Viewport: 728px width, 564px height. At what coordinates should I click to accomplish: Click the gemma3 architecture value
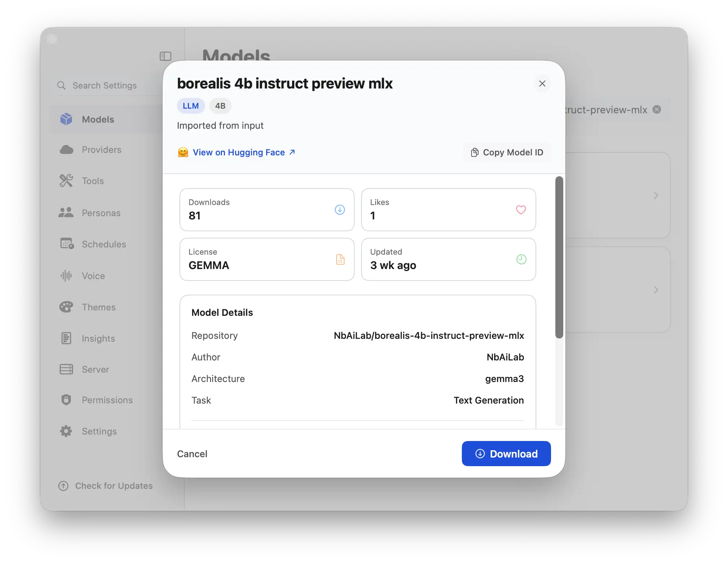(x=504, y=378)
